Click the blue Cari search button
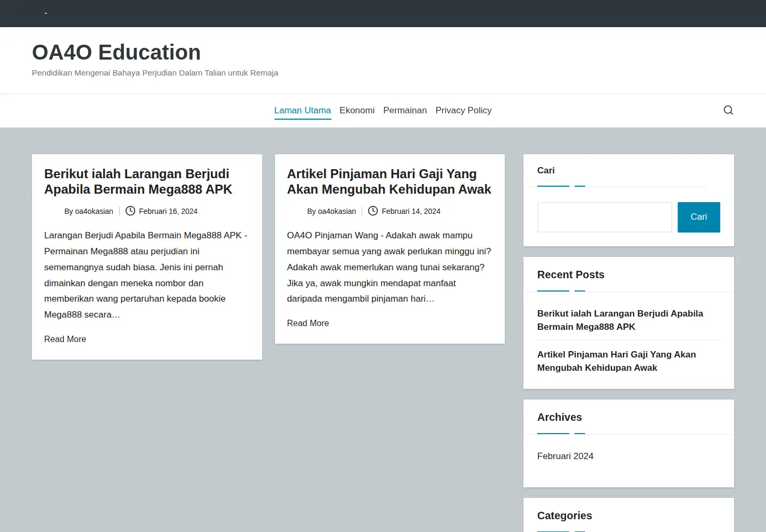The image size is (766, 532). click(x=699, y=217)
